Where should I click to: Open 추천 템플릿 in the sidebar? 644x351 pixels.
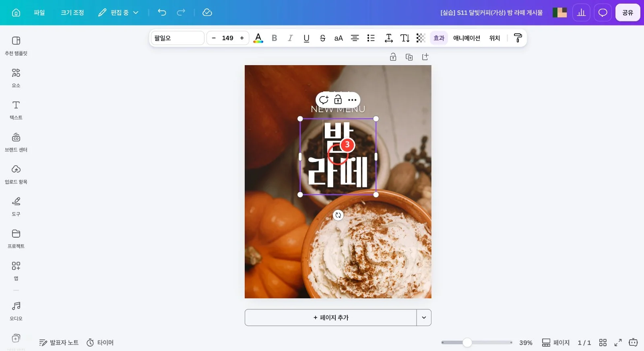coord(16,46)
